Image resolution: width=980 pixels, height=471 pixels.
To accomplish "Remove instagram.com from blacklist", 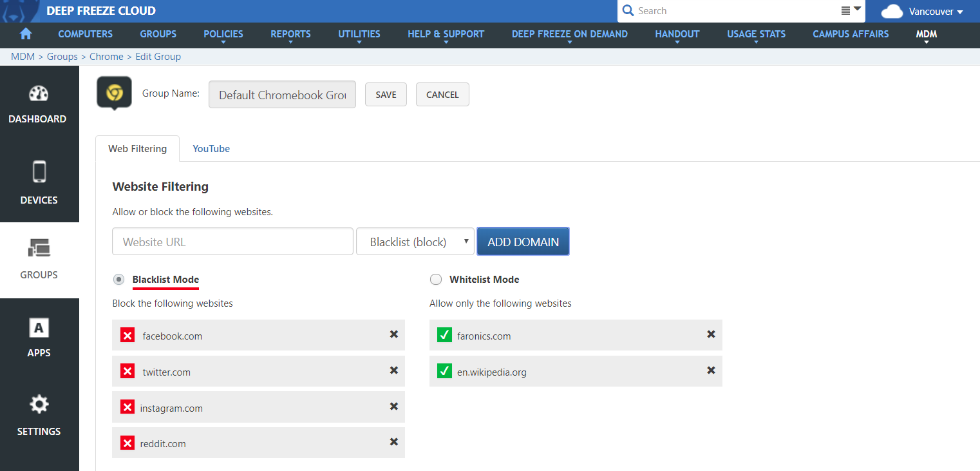I will 393,406.
